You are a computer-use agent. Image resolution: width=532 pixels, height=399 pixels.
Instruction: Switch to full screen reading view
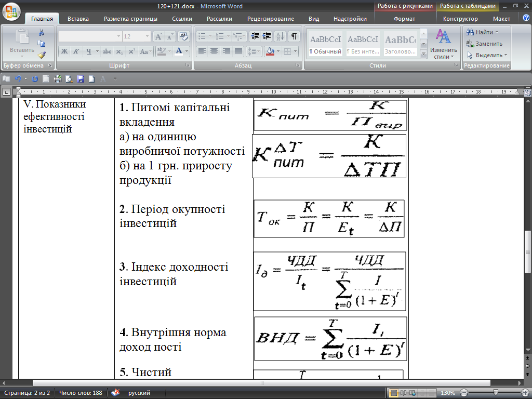pos(403,393)
